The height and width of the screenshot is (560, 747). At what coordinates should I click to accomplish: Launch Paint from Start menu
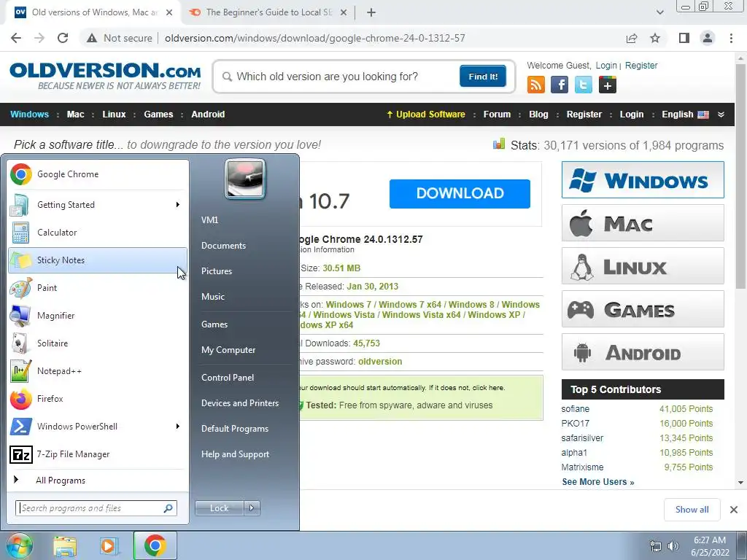tap(98, 287)
